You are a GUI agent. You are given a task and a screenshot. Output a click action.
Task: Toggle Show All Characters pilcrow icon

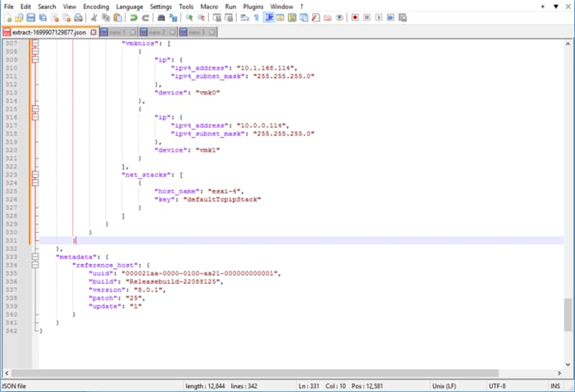[x=256, y=17]
